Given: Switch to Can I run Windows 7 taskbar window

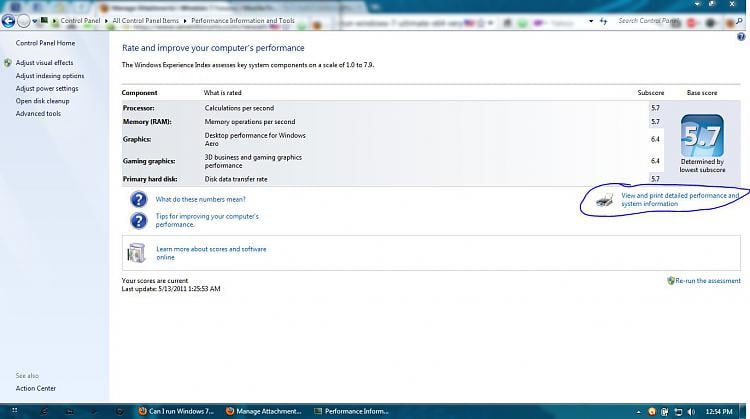Looking at the screenshot, I should coord(176,411).
